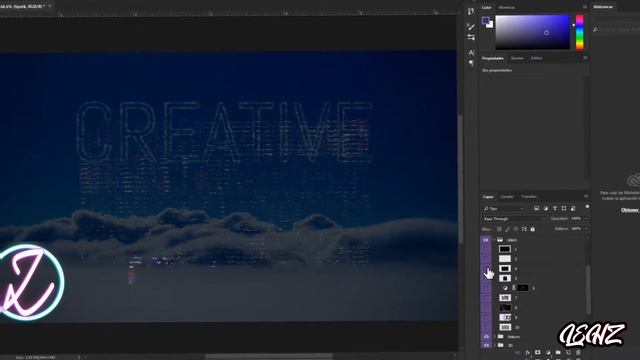Click the background color swatch
Image resolution: width=640 pixels, height=360 pixels.
[x=490, y=25]
